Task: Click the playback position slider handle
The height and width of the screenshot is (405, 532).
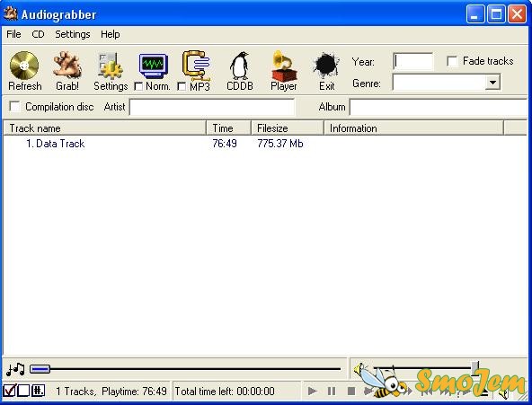Action: click(x=40, y=369)
